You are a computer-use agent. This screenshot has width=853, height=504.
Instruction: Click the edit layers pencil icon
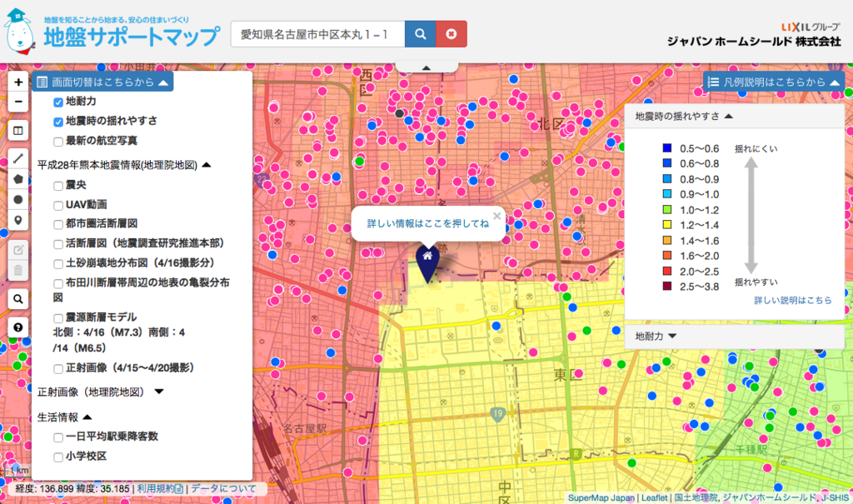18,250
